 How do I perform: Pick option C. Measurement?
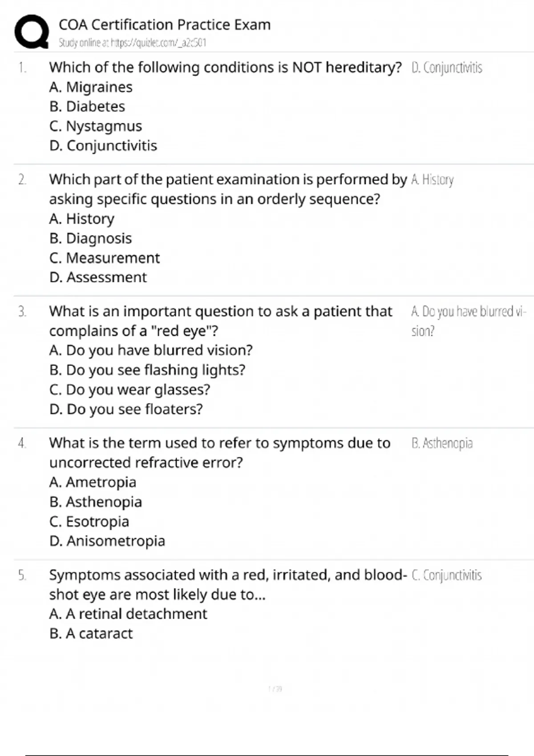click(105, 258)
